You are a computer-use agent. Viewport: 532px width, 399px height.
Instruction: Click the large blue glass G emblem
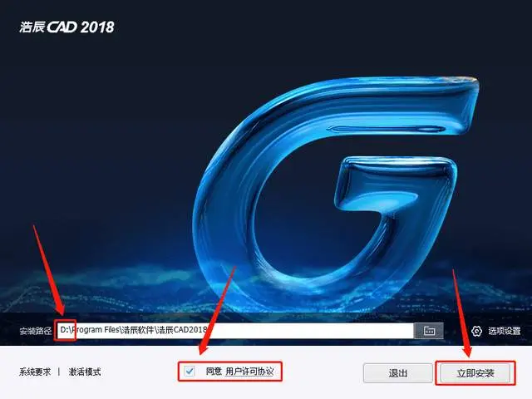(334, 194)
